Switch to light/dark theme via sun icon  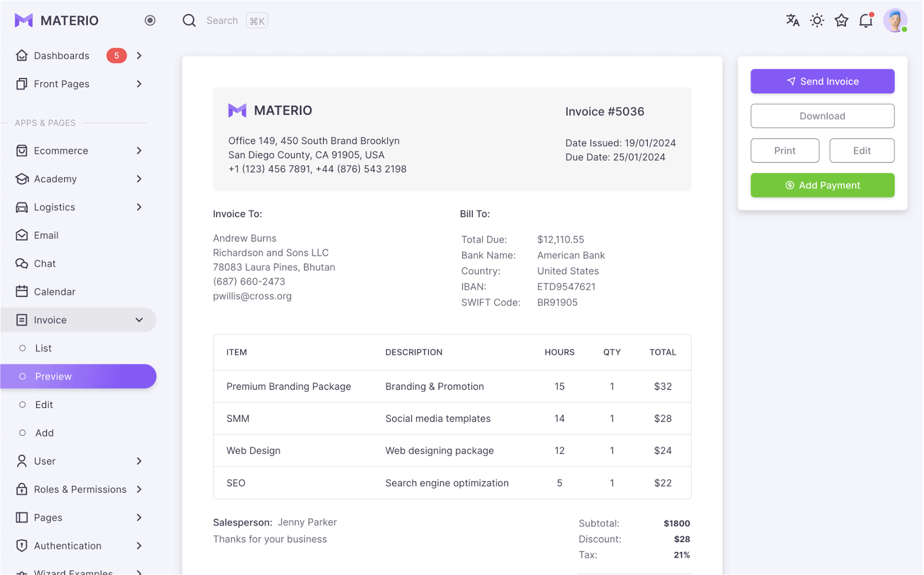pos(817,20)
